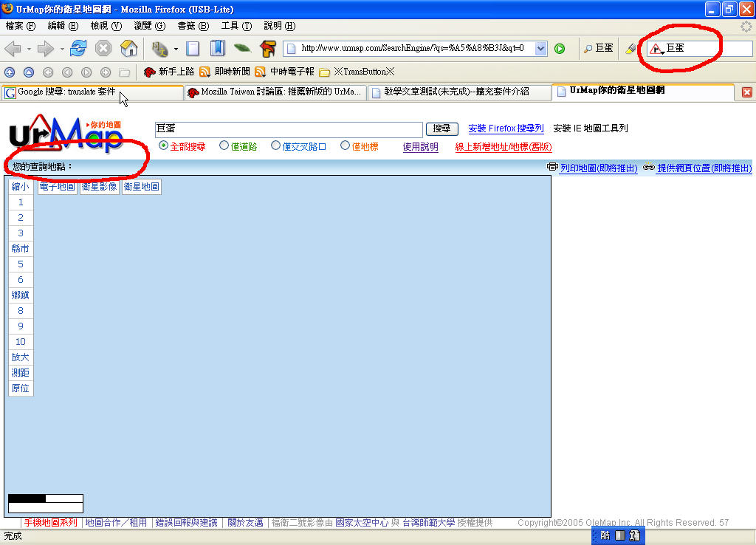Click the first blue up-arrow navigation icon
Viewport: 756px width, 545px height.
click(10, 72)
